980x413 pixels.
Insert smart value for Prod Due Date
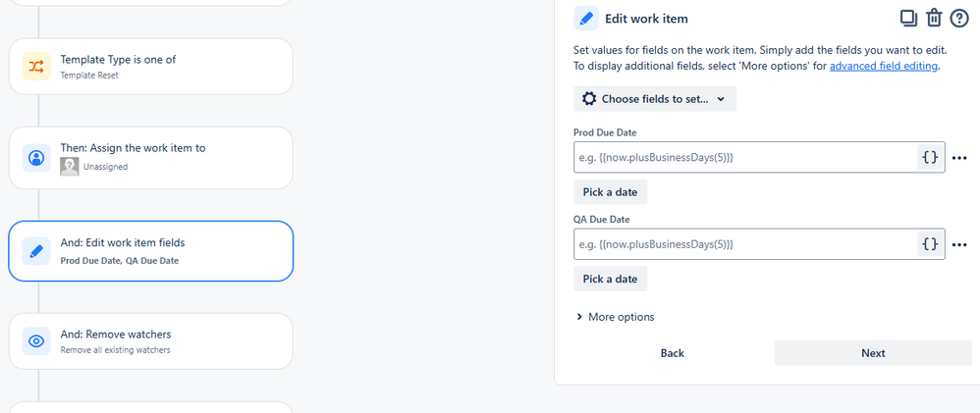(931, 158)
